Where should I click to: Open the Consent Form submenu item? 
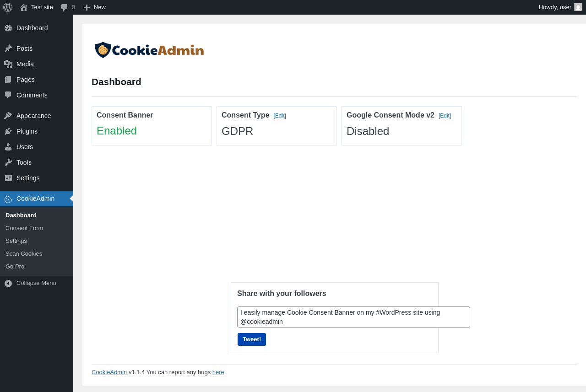[24, 228]
